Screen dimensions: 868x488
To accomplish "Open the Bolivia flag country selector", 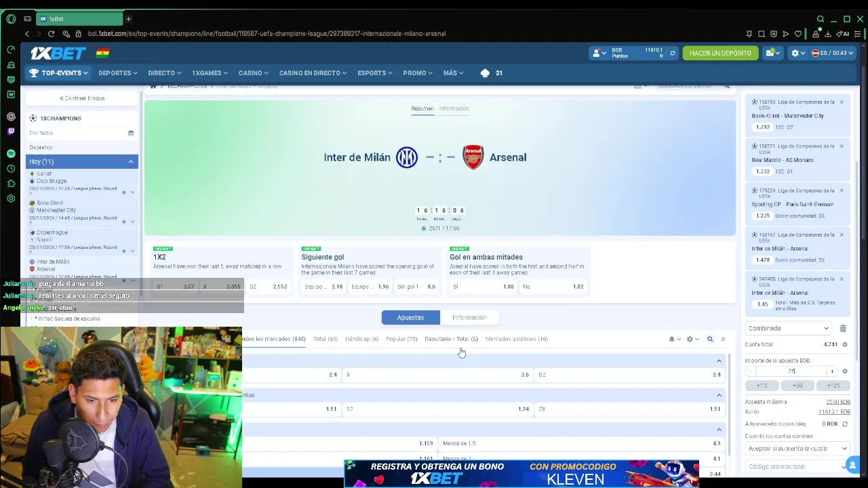I will pyautogui.click(x=102, y=53).
